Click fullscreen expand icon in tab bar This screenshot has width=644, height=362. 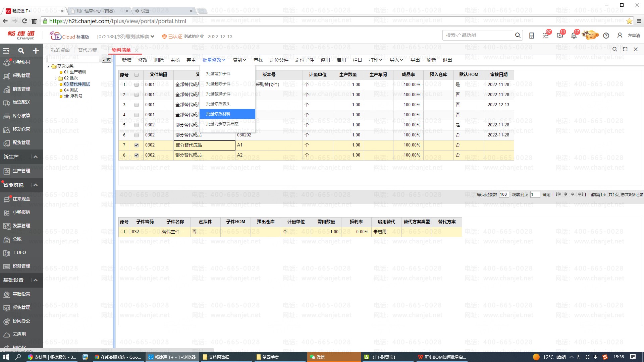(625, 49)
